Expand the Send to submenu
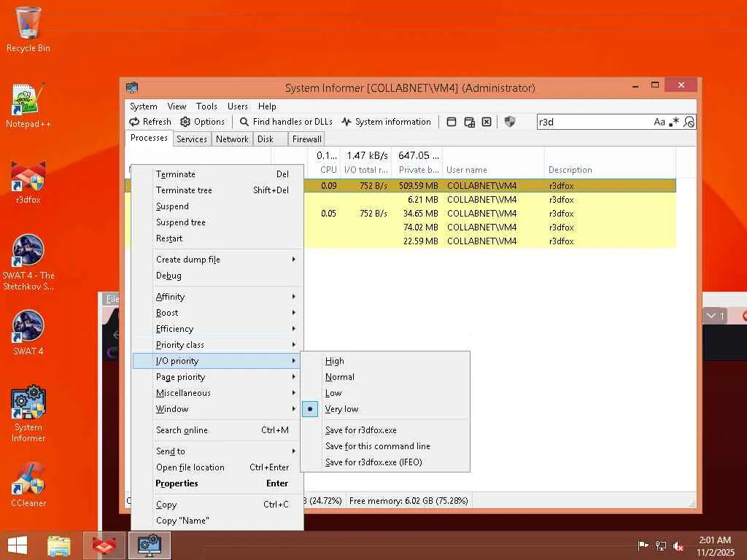The height and width of the screenshot is (560, 747). click(x=217, y=451)
